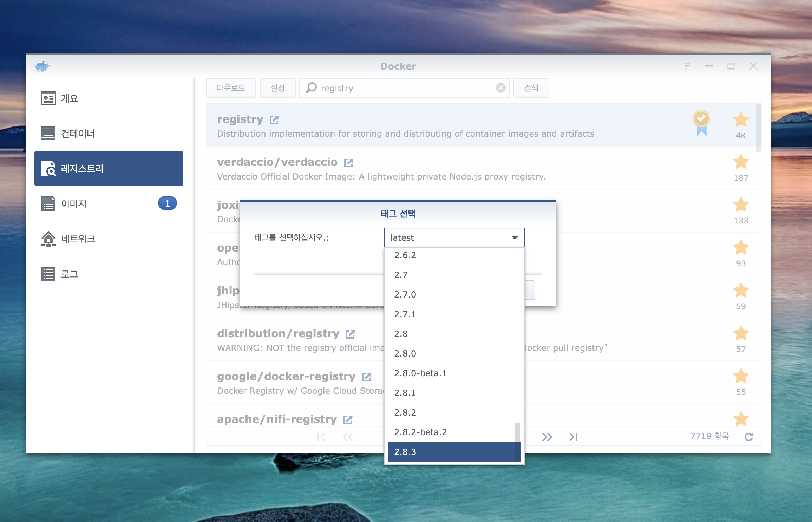Screen dimensions: 812x522
Task: Focus the registry search input field
Action: click(x=404, y=88)
